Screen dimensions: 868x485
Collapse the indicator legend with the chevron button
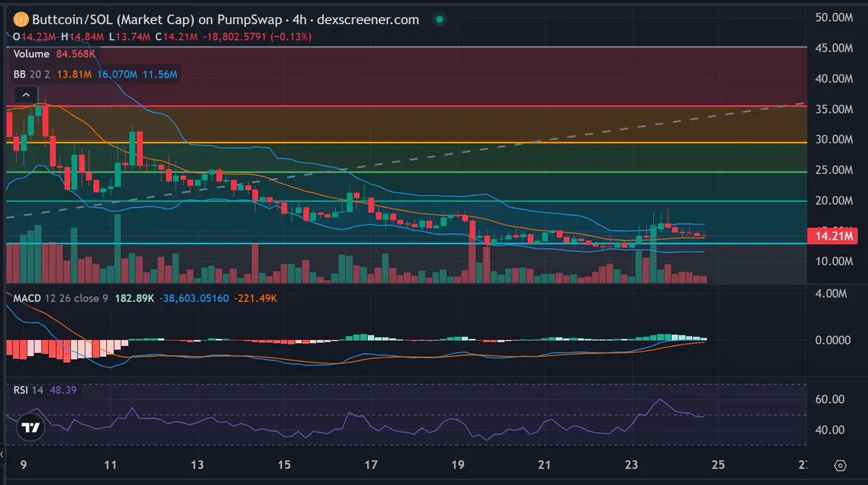coord(25,94)
